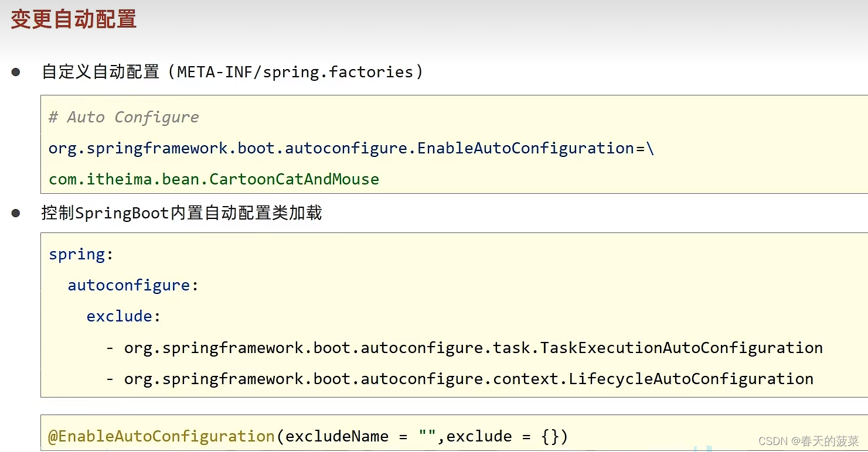Viewport: 868px width, 452px height.
Task: Click the TaskExecutionAutoConfiguration list entry
Action: coord(464,348)
